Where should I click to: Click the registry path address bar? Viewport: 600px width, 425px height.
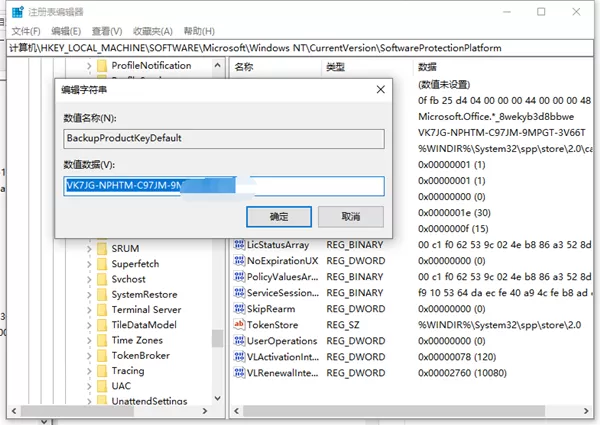[300, 48]
